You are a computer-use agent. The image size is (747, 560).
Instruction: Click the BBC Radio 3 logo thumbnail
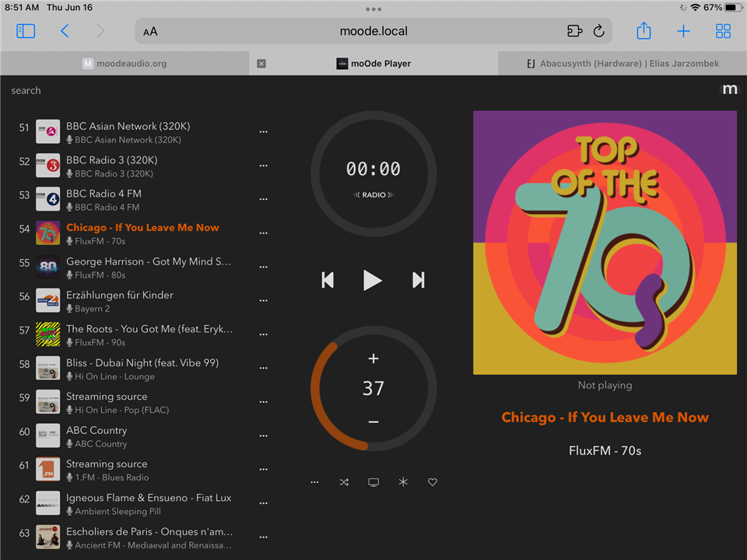pos(48,166)
